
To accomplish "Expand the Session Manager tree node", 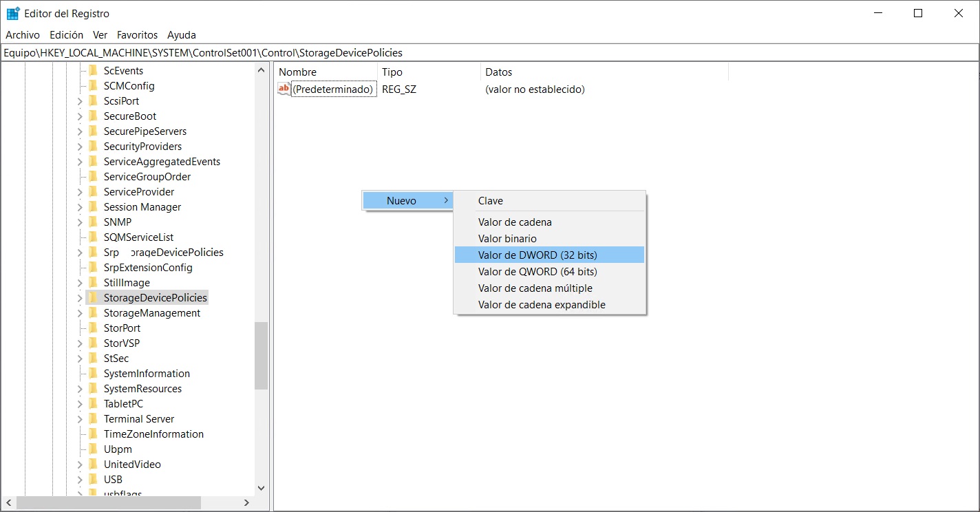I will tap(80, 207).
